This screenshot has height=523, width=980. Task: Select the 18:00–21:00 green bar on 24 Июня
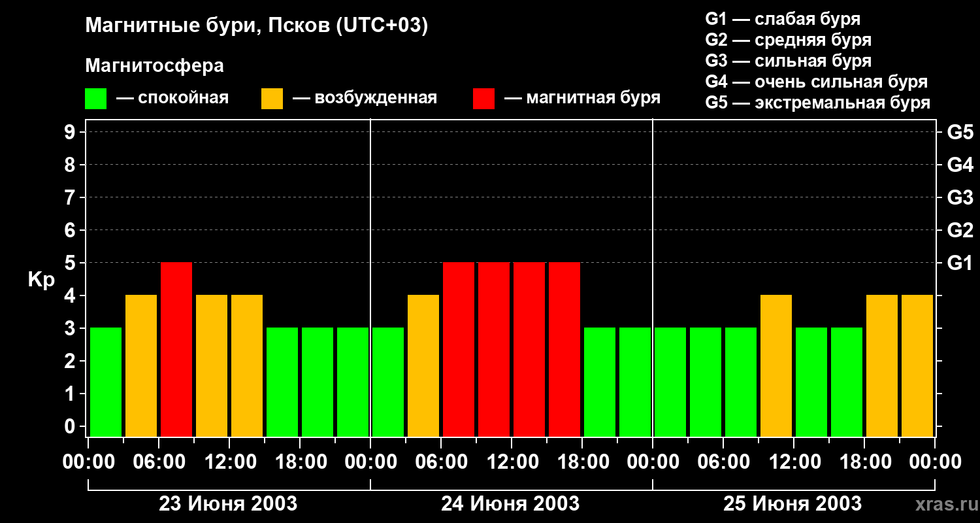pos(600,382)
